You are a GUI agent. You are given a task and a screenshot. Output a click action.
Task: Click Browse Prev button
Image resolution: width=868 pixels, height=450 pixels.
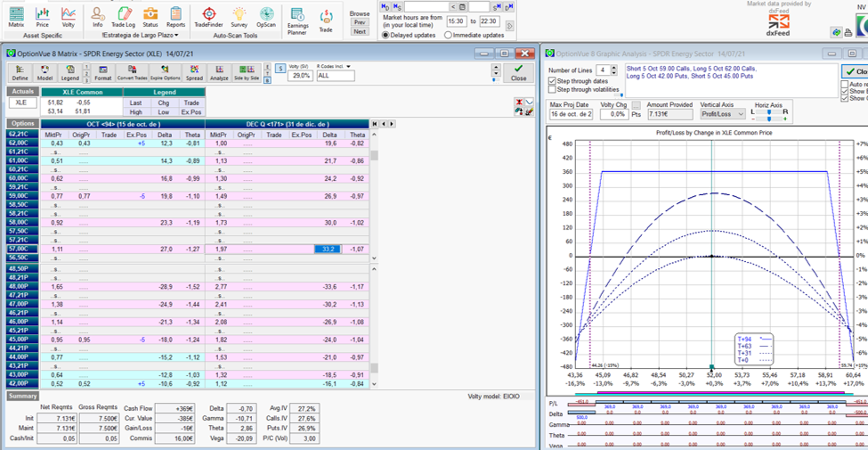pyautogui.click(x=360, y=22)
